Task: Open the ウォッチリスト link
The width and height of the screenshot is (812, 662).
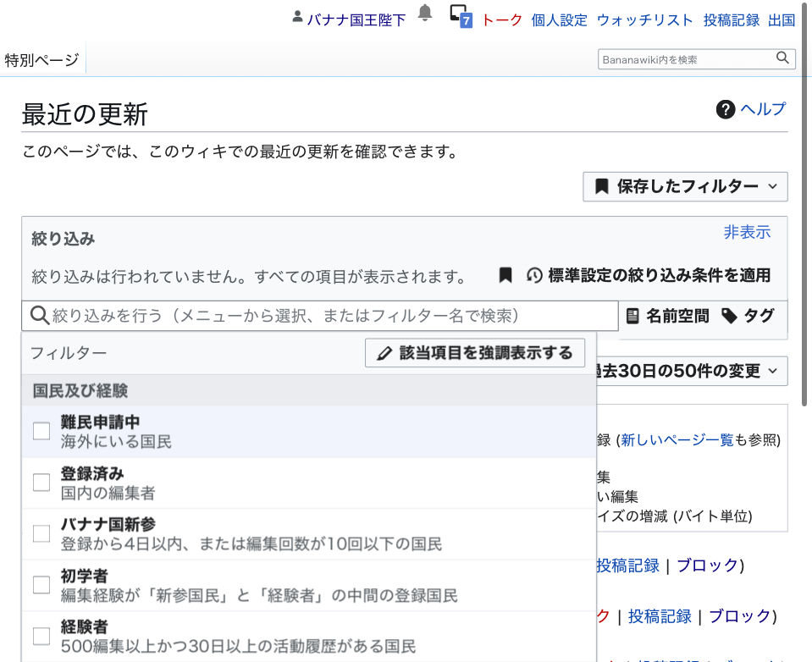Action: click(x=645, y=20)
